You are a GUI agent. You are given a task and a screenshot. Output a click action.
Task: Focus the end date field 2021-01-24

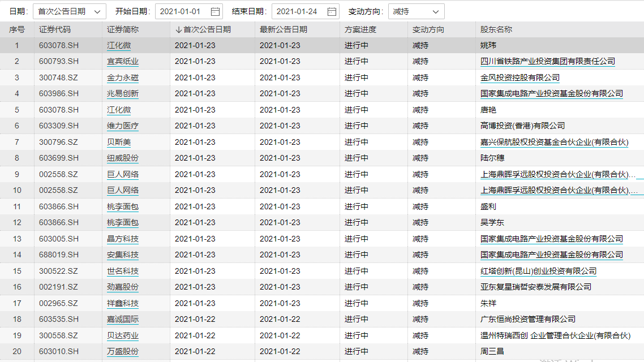(x=305, y=11)
